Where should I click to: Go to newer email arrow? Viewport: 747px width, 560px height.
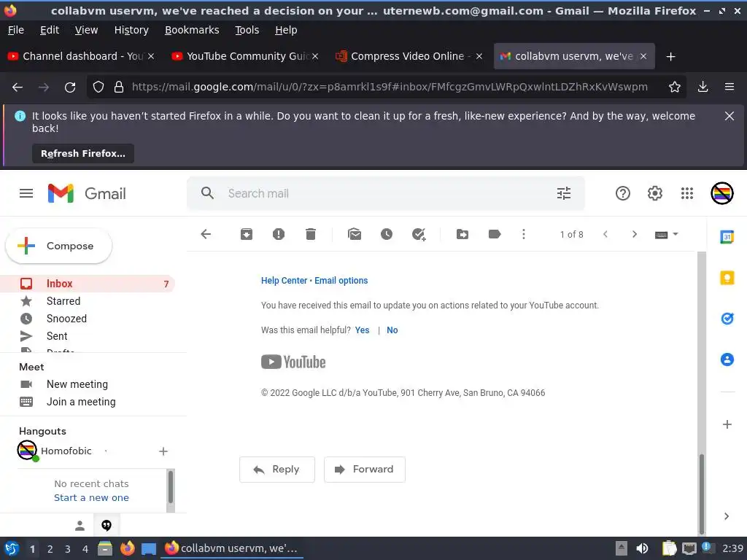click(605, 234)
